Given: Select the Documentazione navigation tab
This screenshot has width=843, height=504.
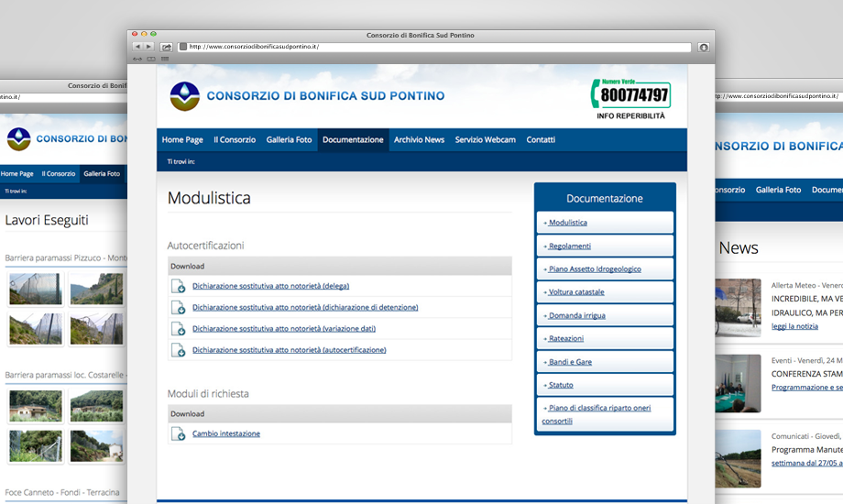Looking at the screenshot, I should tap(353, 140).
